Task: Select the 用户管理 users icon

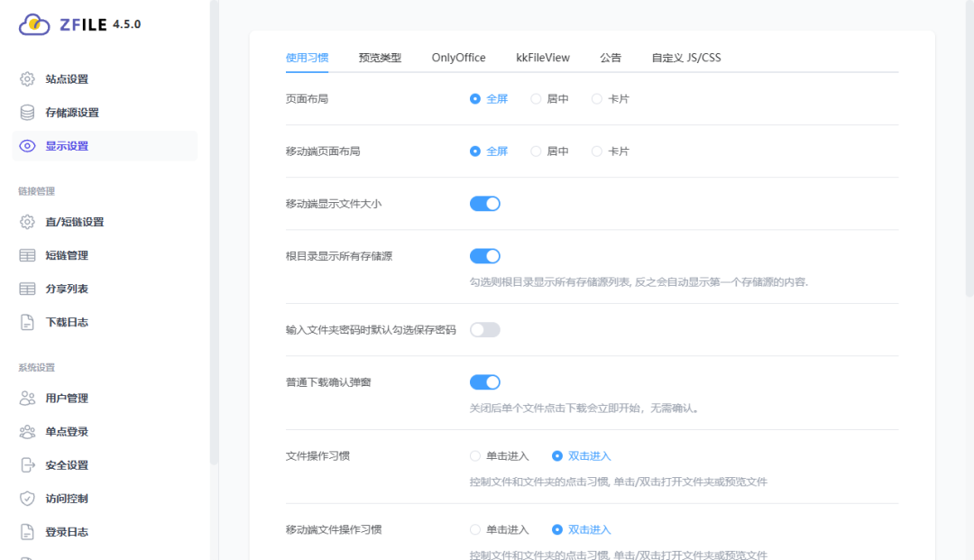Action: pos(27,398)
